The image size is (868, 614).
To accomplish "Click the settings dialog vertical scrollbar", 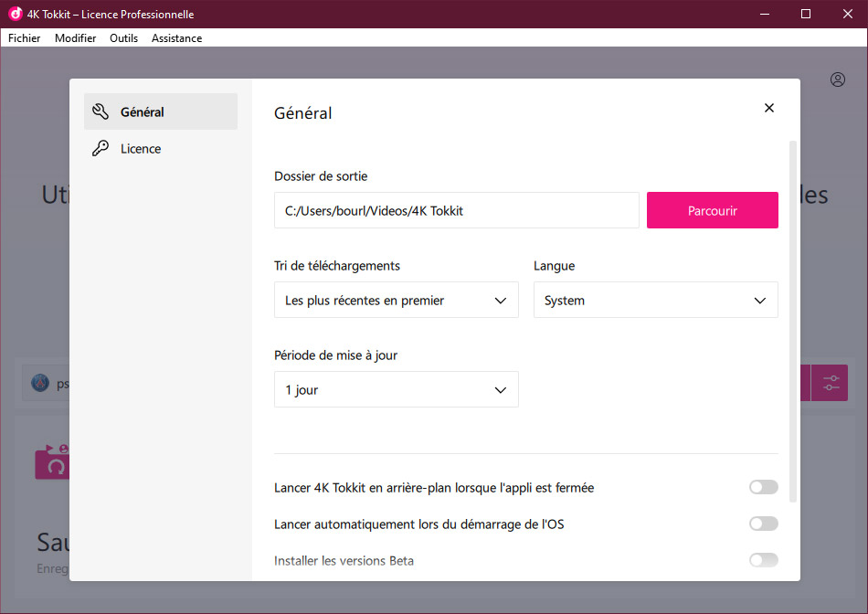I will coord(793,321).
